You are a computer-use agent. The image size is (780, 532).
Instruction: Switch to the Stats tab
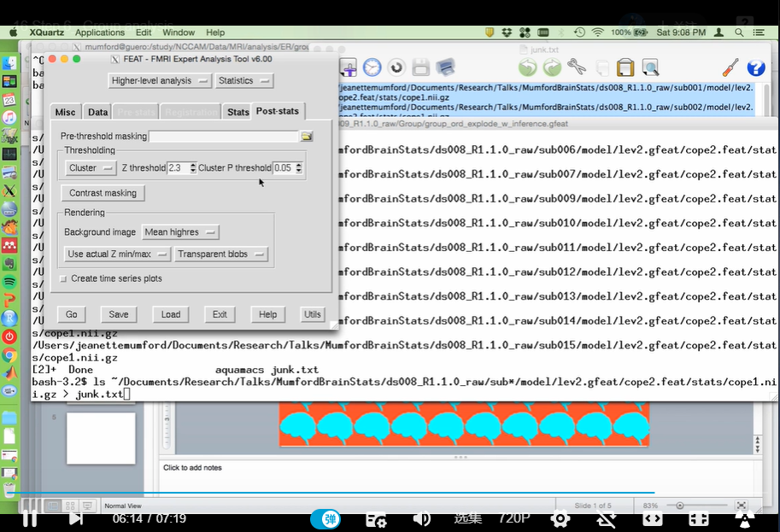pyautogui.click(x=238, y=112)
